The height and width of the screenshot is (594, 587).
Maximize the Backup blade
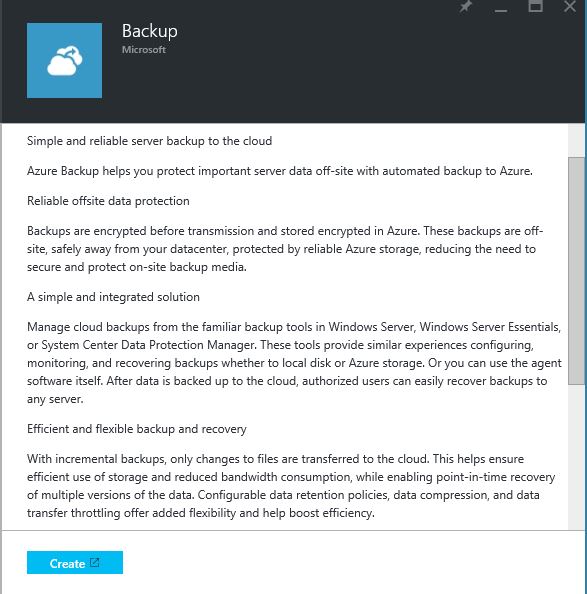pos(535,6)
